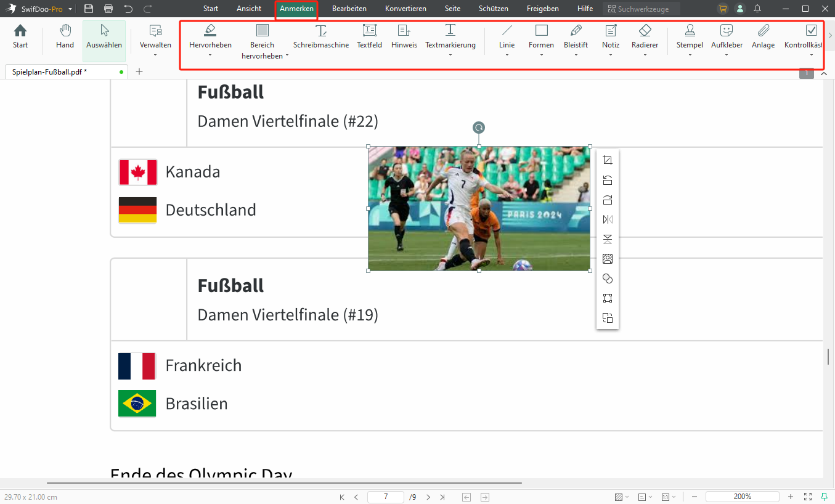Open the Bearbeiten tab
The height and width of the screenshot is (504, 835).
349,9
